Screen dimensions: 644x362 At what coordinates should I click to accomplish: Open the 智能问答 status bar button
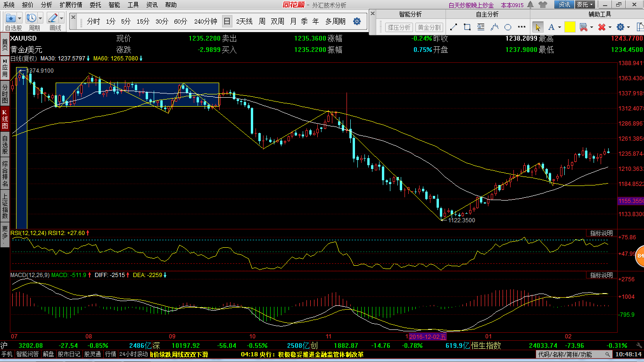click(28, 354)
